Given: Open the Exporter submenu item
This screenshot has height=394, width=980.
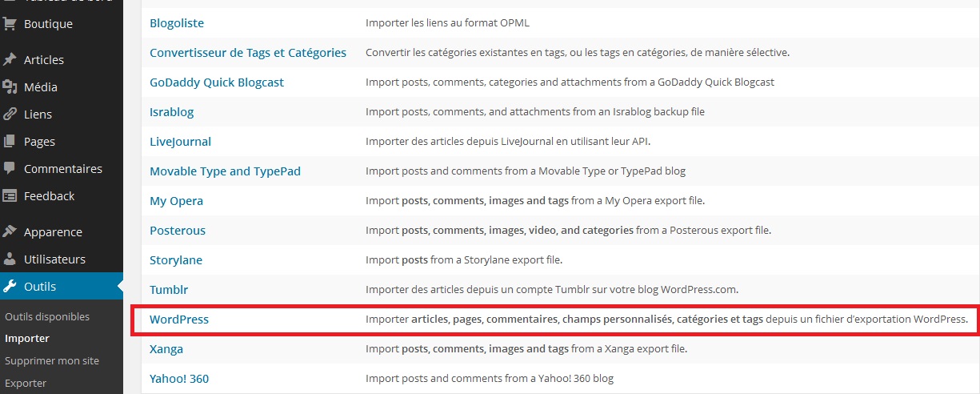Looking at the screenshot, I should tap(26, 383).
